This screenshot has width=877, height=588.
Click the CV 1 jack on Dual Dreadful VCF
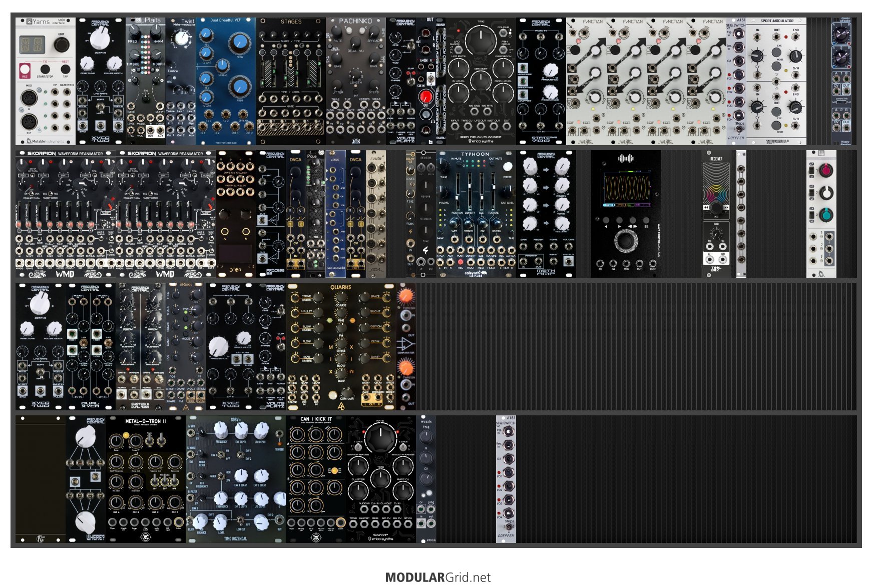click(209, 114)
